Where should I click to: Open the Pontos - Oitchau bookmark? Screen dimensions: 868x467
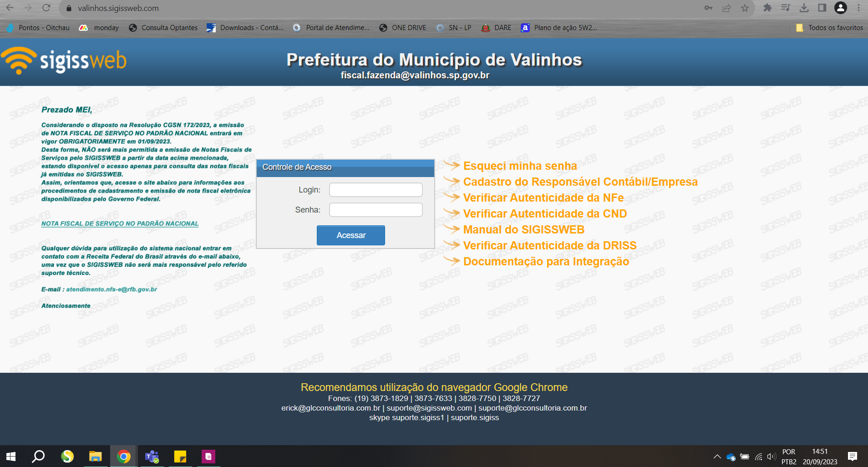[38, 28]
